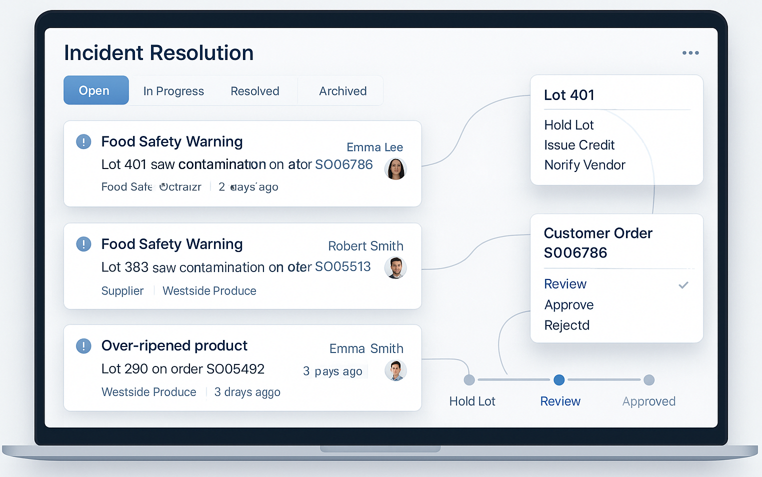Click the Robert Smith assignee name

(365, 246)
